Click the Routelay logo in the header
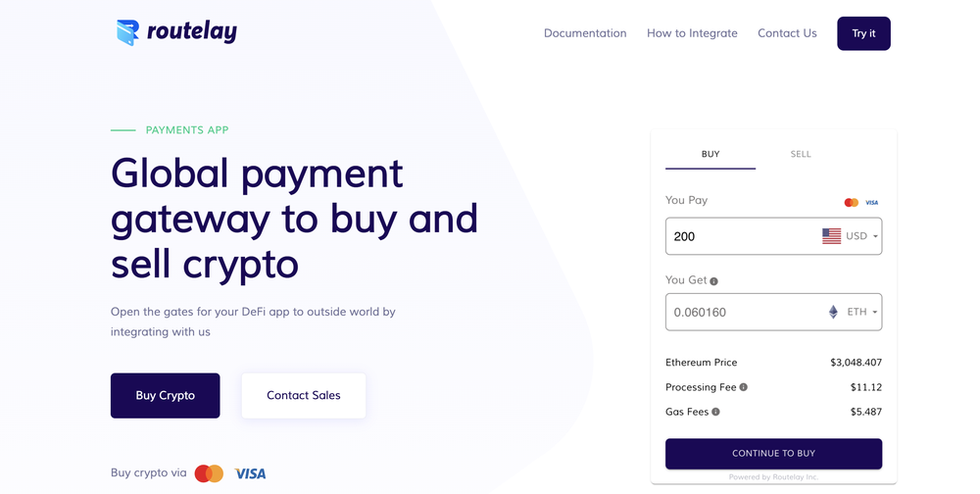 click(176, 32)
